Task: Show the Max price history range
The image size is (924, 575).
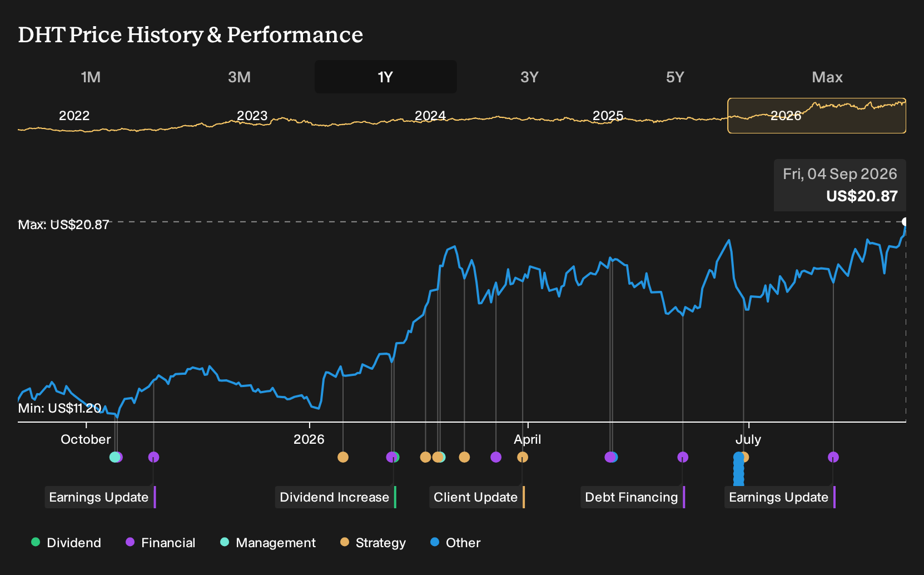Action: (x=827, y=77)
